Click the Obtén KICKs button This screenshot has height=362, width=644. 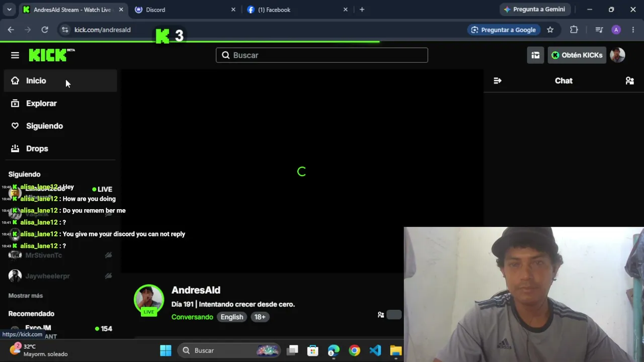click(x=577, y=55)
